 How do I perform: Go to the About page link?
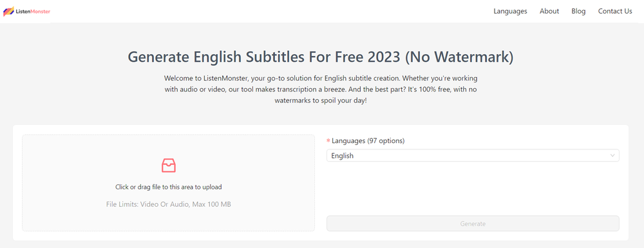click(549, 11)
